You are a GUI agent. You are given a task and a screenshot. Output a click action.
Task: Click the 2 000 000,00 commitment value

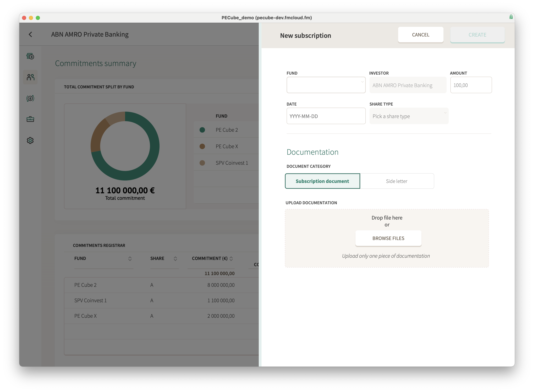click(221, 316)
